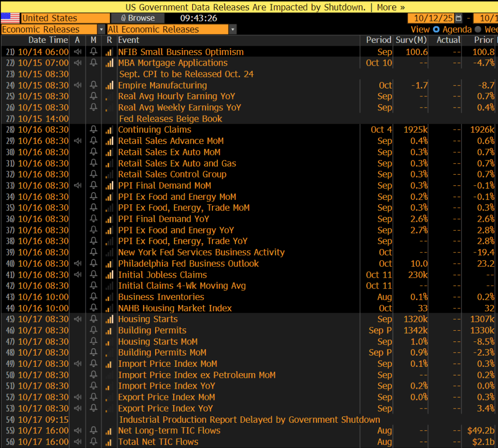Expand the All Economic Releases dropdown
Image resolution: width=498 pixels, height=448 pixels.
click(232, 30)
